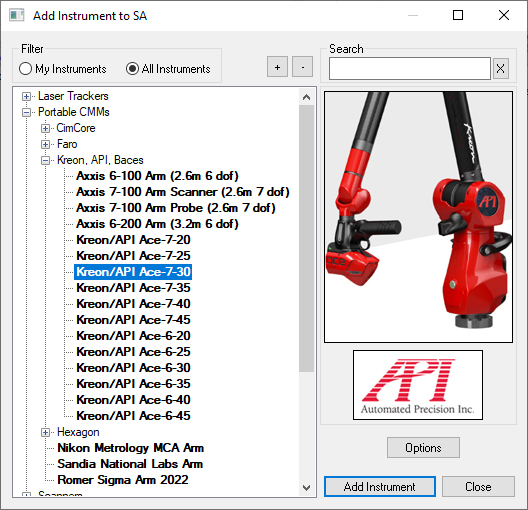
Task: Click the CimCore label
Action: click(x=76, y=128)
